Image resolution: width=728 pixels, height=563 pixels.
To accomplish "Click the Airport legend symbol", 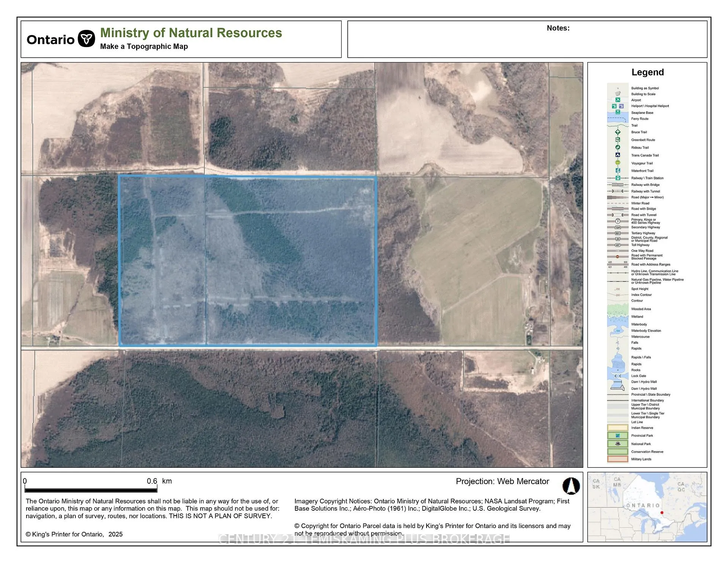I will click(x=618, y=100).
